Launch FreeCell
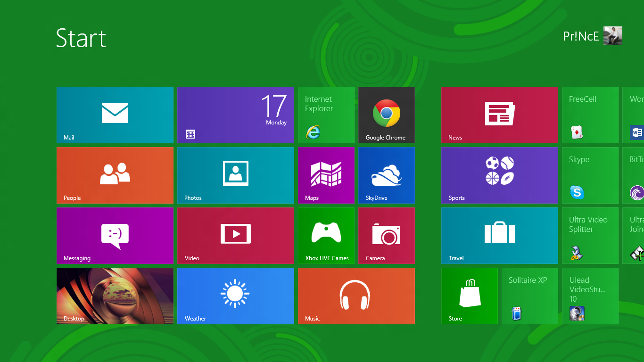Viewport: 644px width, 362px height. pos(590,115)
